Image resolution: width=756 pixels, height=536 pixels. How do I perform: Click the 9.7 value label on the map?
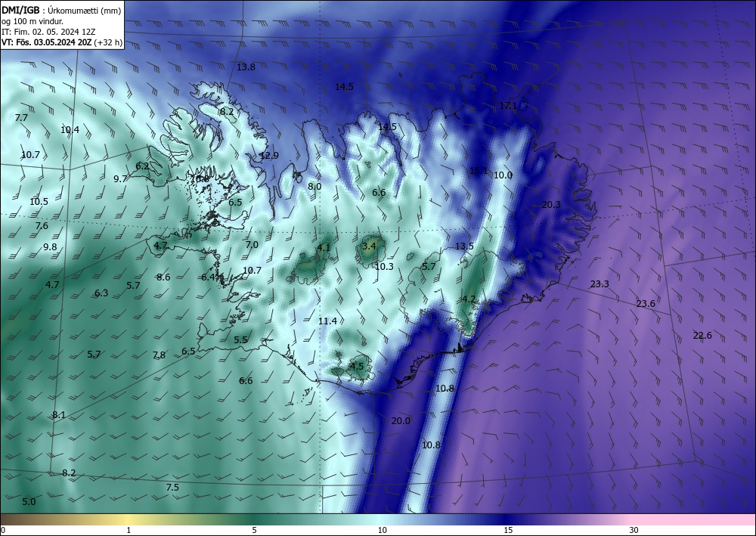coord(120,179)
